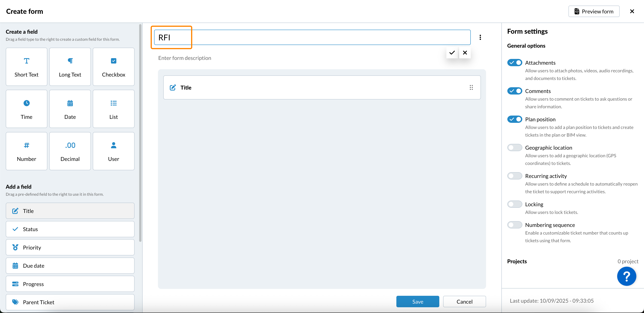Select the List field type icon
Screen dimensions: 644x313
(x=113, y=103)
